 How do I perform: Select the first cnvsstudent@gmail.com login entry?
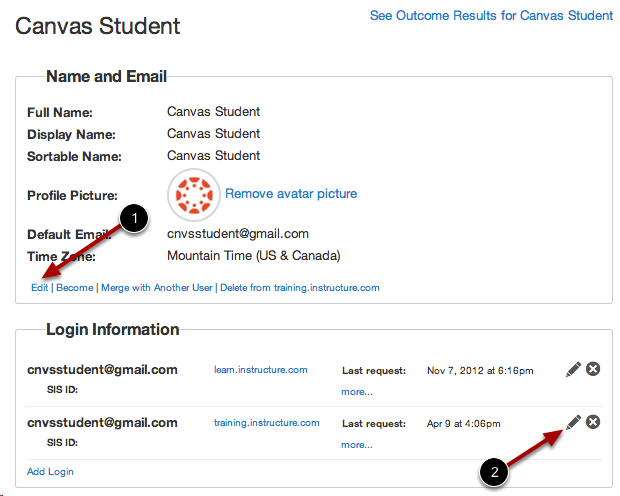click(102, 370)
